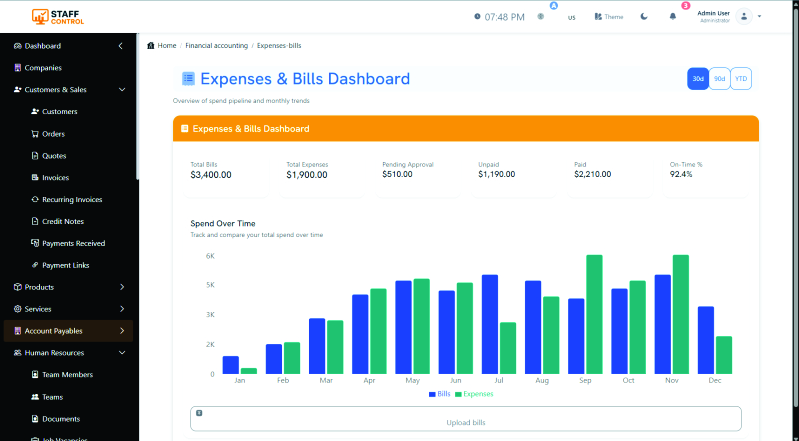
Task: Click the admin user avatar icon
Action: [744, 17]
